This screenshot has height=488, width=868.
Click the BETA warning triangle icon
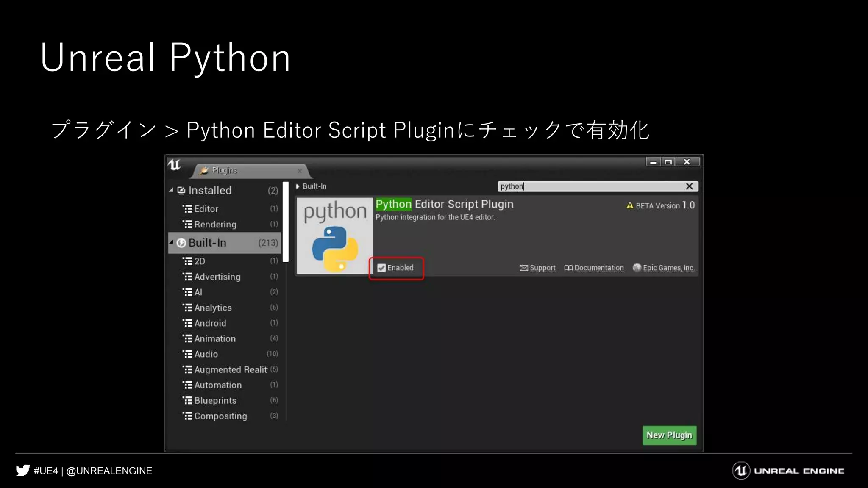[630, 205]
